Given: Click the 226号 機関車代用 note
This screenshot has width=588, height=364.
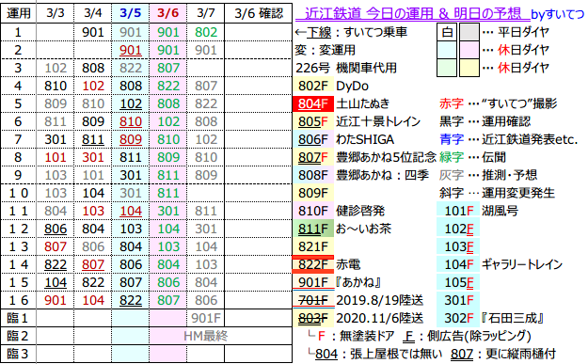Looking at the screenshot, I should (x=346, y=68).
